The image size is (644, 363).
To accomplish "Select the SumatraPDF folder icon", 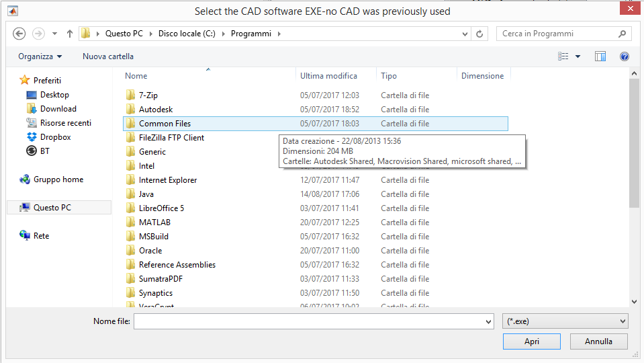I will pos(130,279).
